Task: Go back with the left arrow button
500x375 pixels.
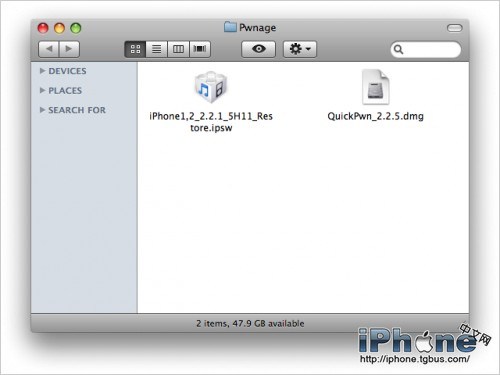Action: coord(49,49)
